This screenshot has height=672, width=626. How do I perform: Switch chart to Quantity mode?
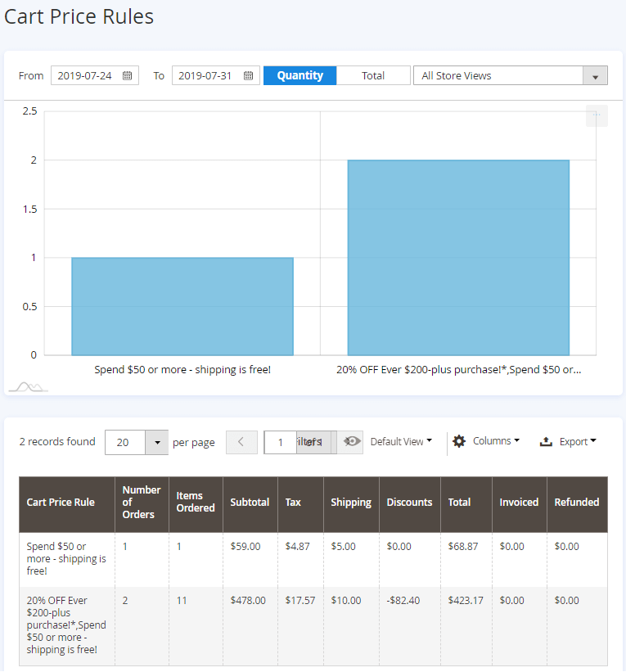click(x=300, y=75)
